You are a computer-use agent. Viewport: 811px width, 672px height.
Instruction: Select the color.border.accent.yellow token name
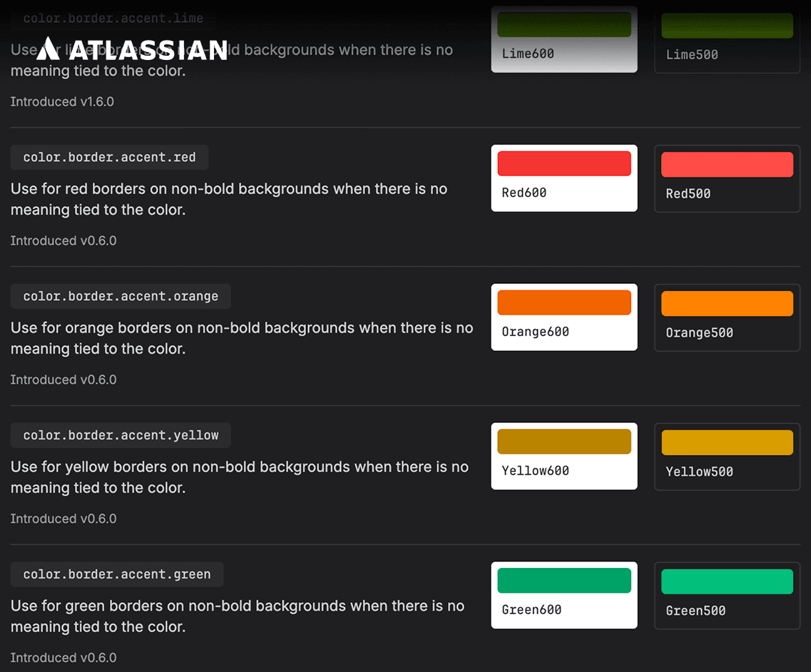pyautogui.click(x=120, y=435)
